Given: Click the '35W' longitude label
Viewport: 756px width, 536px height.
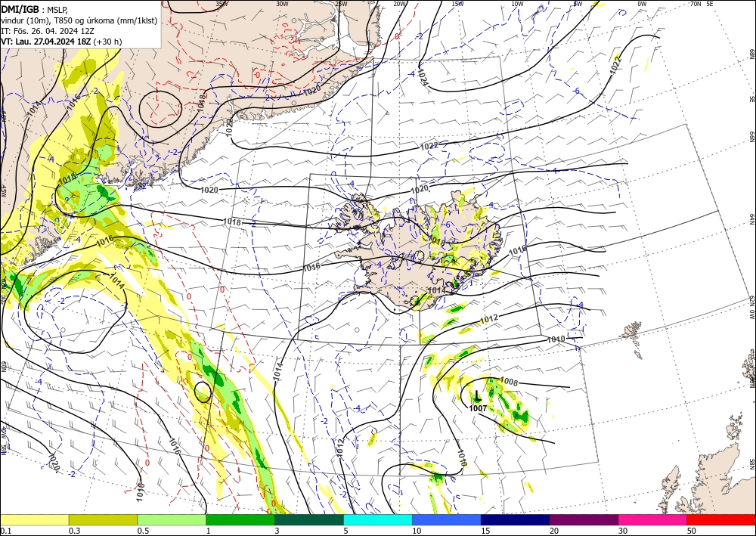Looking at the screenshot, I should point(222,4).
